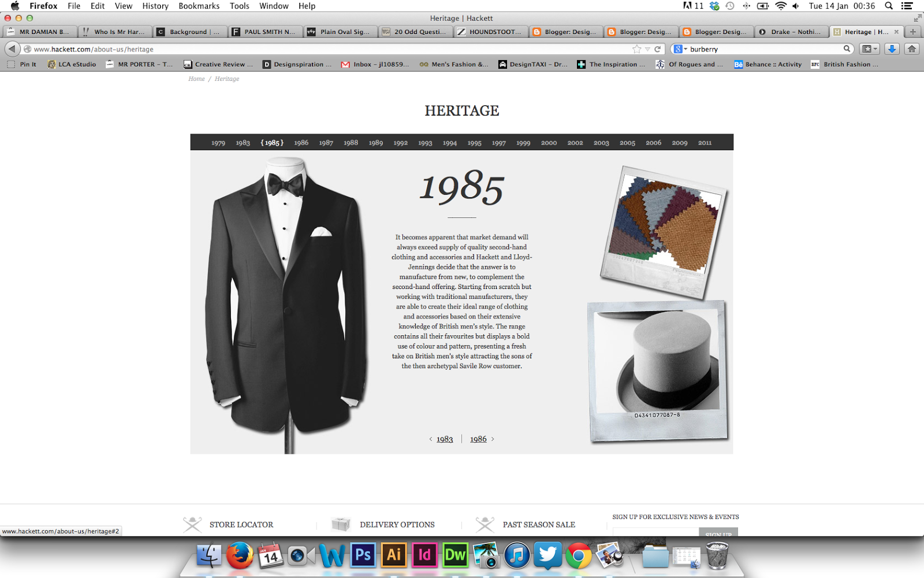Switch to the PAUL SMITH tab
This screenshot has width=924, height=578.
tap(265, 32)
